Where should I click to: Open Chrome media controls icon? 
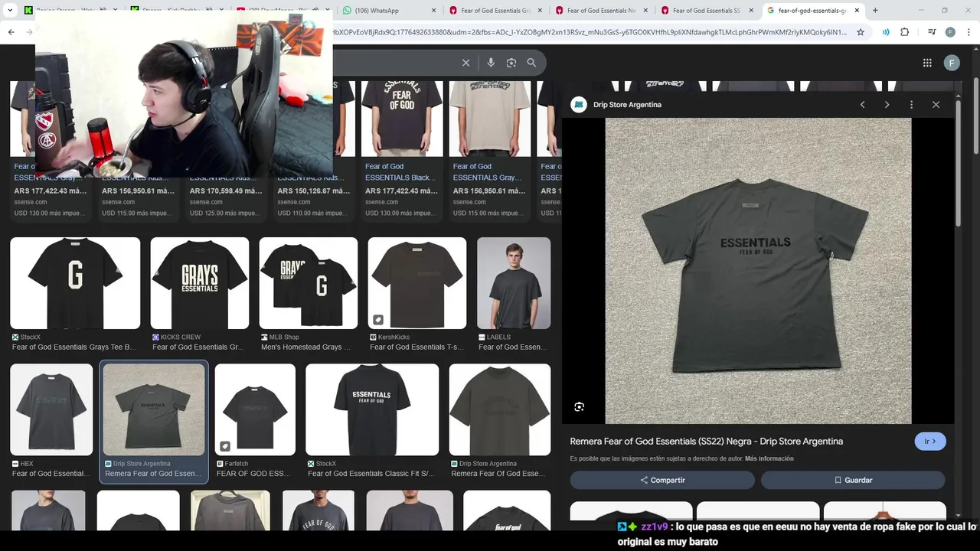click(931, 32)
